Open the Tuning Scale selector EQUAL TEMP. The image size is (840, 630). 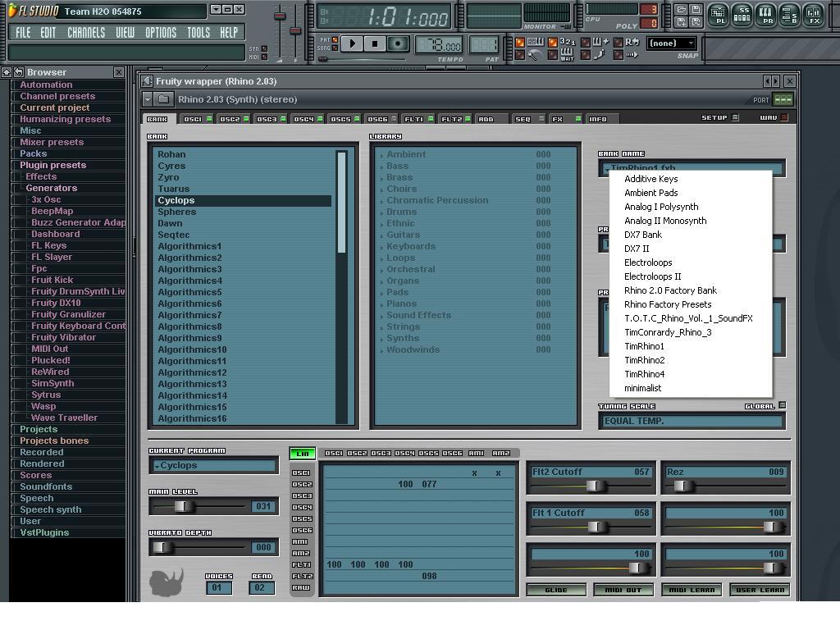click(691, 421)
